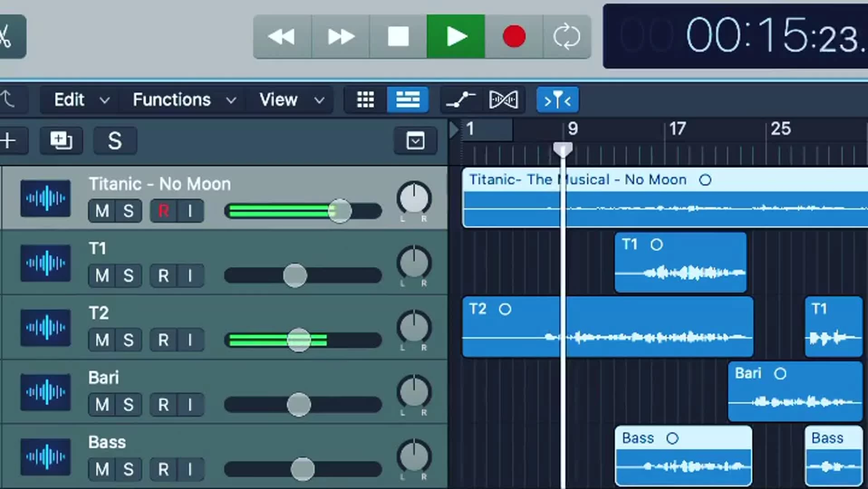Toggle Cycle loop mode
Screen dimensions: 868x489
(x=567, y=36)
